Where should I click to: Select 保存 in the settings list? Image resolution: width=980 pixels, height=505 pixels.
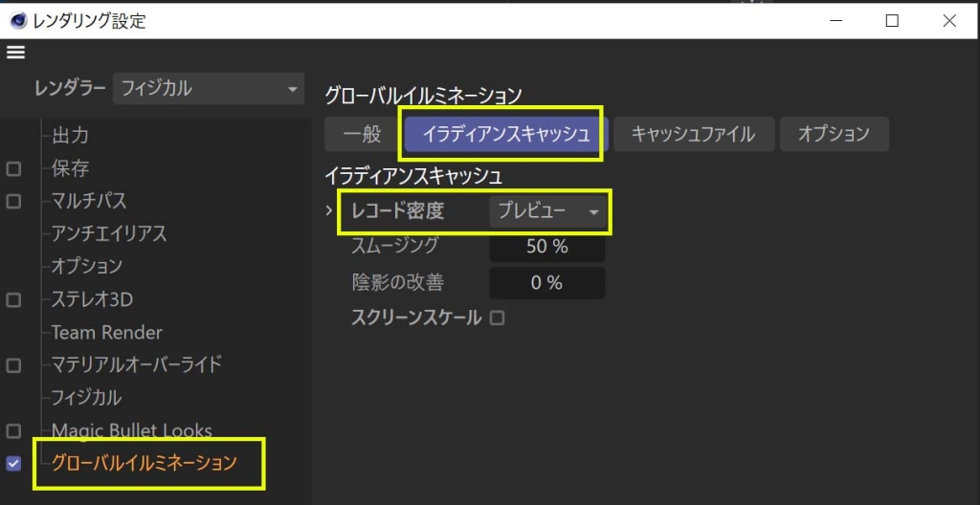point(70,168)
